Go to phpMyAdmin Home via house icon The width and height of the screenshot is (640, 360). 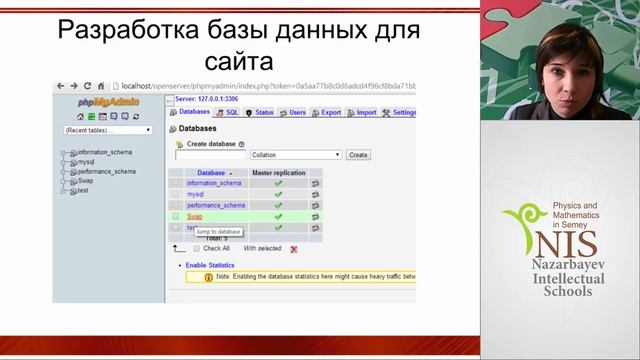click(80, 117)
